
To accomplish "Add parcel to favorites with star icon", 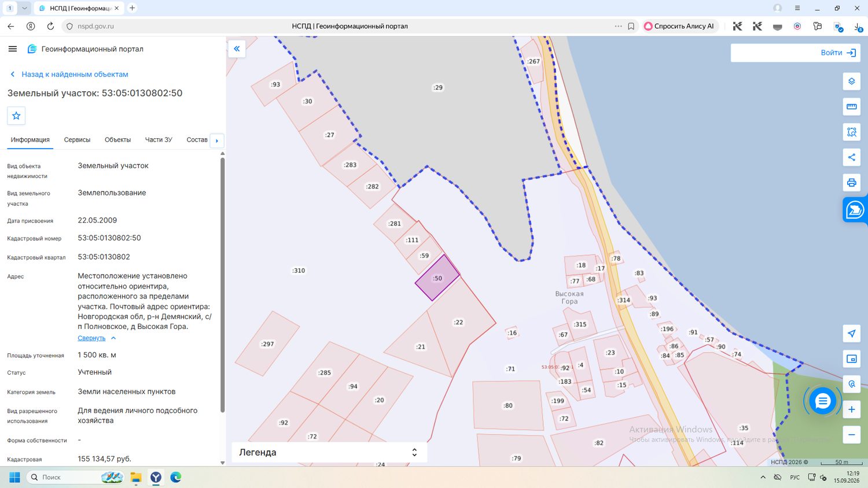I will click(16, 116).
